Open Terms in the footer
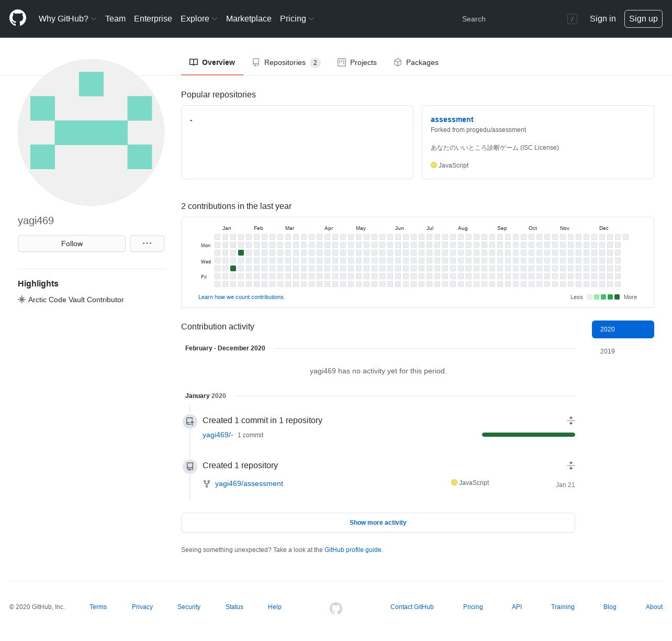The height and width of the screenshot is (641, 672). click(98, 607)
